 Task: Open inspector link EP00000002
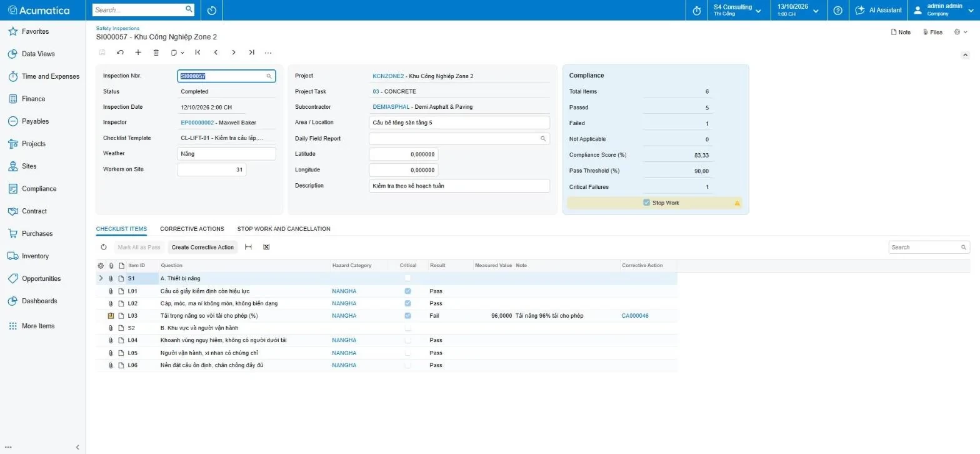click(197, 123)
